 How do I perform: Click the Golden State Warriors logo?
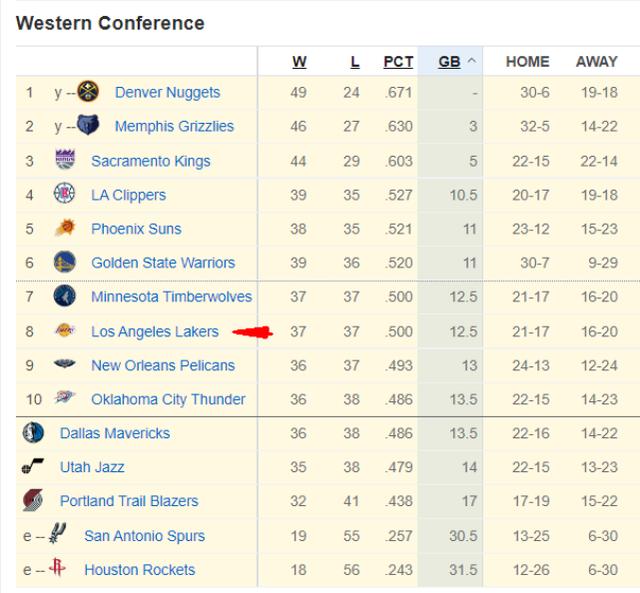tap(65, 262)
